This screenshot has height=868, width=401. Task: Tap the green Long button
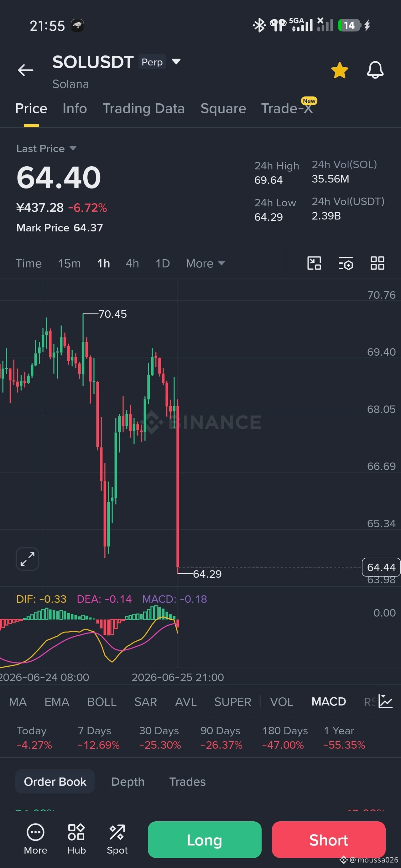coord(204,840)
